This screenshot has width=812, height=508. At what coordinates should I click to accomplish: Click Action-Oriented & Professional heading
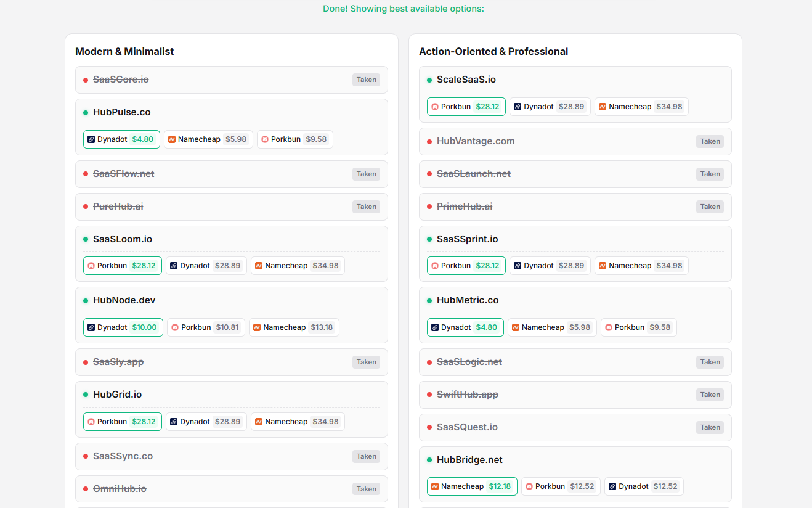(x=493, y=52)
